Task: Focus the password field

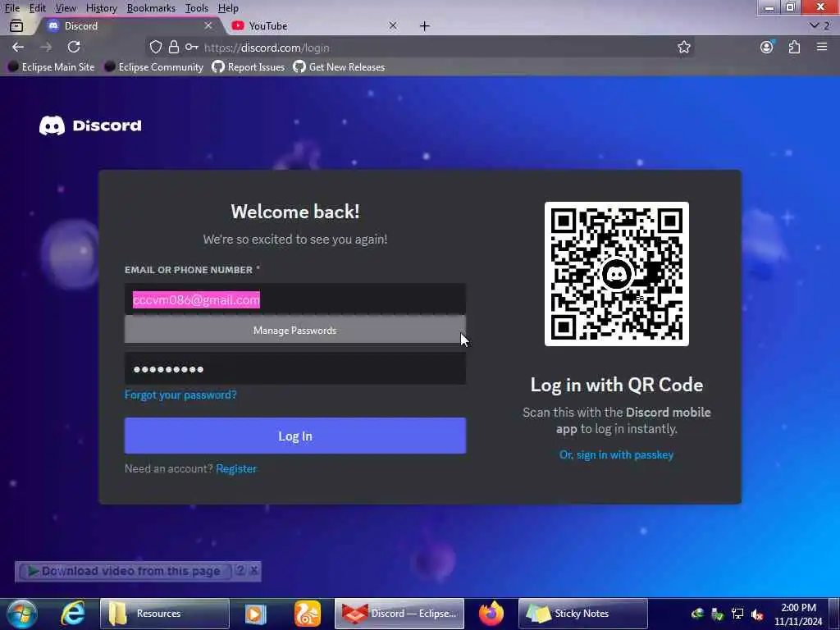Action: click(295, 368)
